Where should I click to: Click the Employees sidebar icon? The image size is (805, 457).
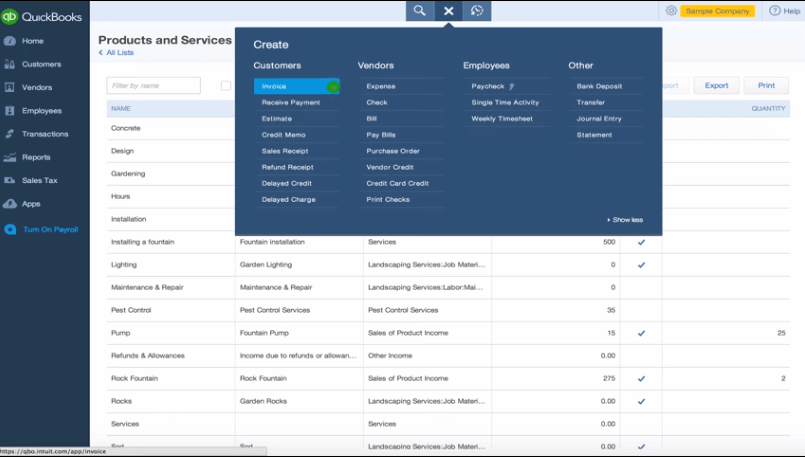tap(9, 110)
